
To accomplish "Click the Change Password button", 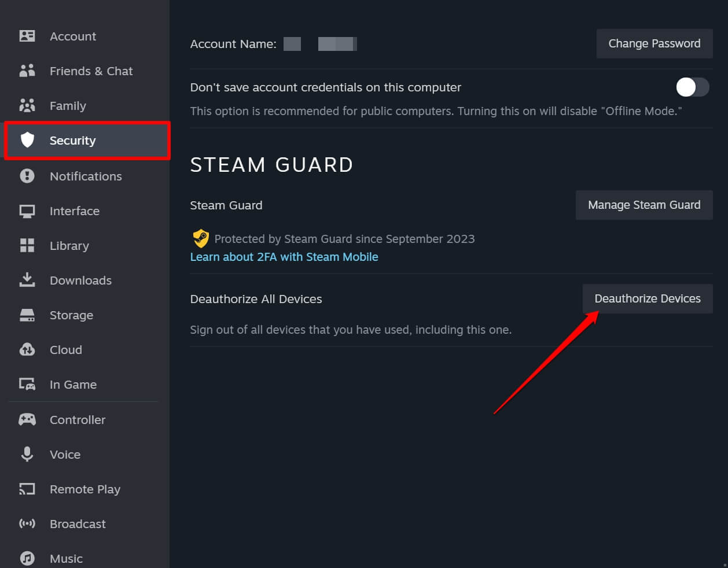I will (x=654, y=43).
